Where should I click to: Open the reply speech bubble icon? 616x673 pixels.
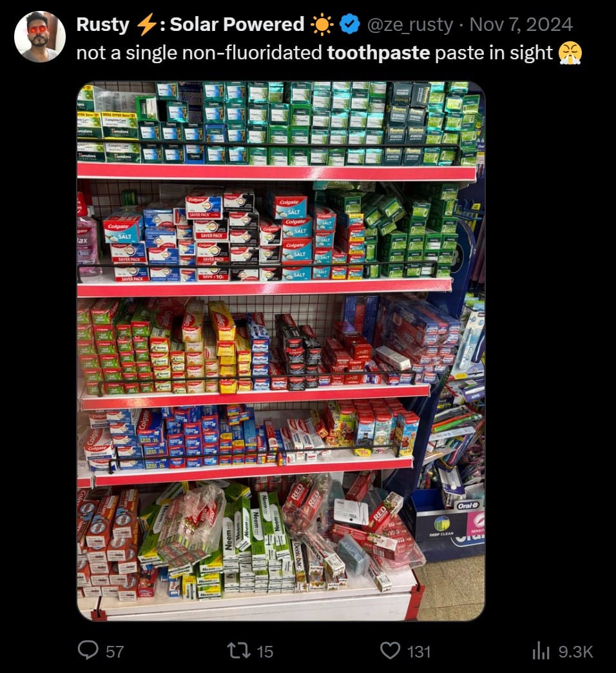(88, 650)
